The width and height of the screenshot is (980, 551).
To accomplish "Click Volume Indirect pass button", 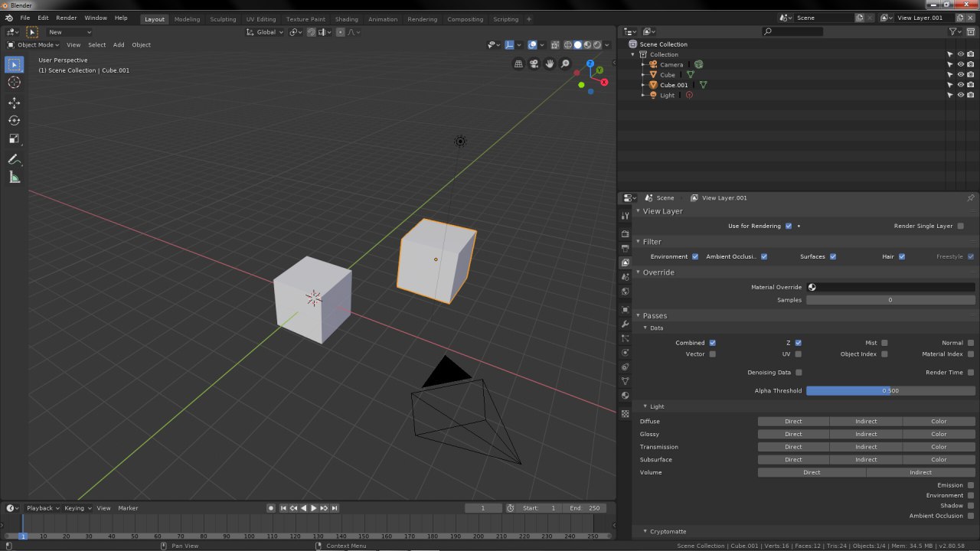I will 920,472.
